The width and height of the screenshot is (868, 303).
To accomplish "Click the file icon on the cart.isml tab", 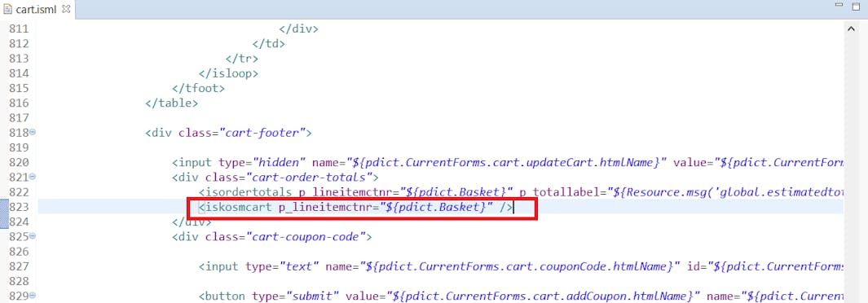I will pyautogui.click(x=8, y=10).
